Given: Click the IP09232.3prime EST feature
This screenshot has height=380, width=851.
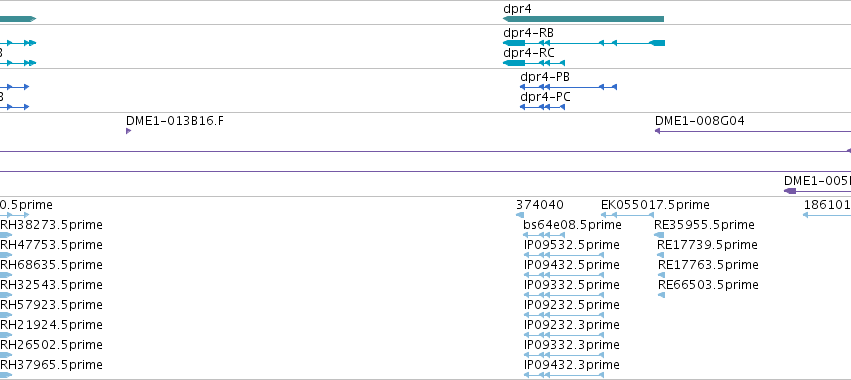Looking at the screenshot, I should (x=564, y=335).
